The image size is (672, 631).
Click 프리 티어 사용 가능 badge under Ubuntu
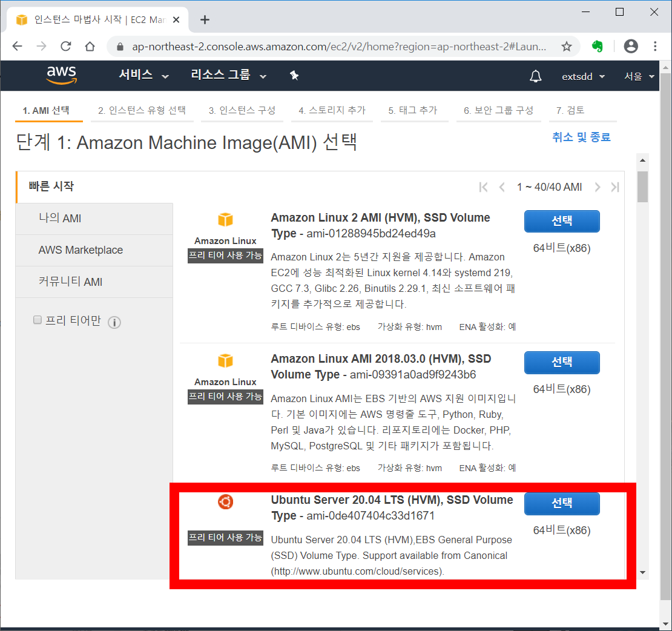225,538
